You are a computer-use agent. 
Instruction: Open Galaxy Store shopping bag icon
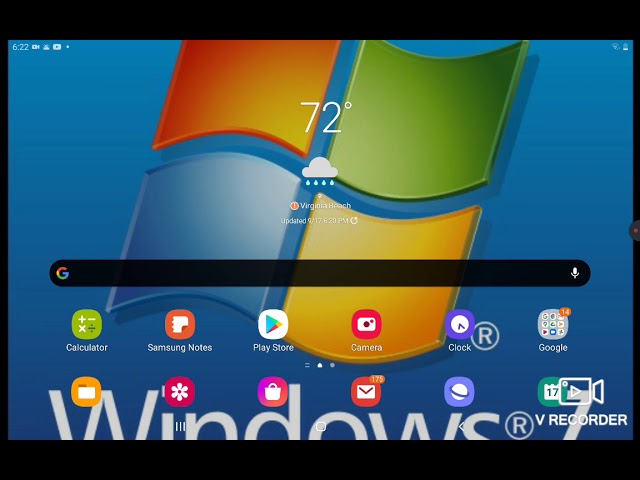pos(273,392)
